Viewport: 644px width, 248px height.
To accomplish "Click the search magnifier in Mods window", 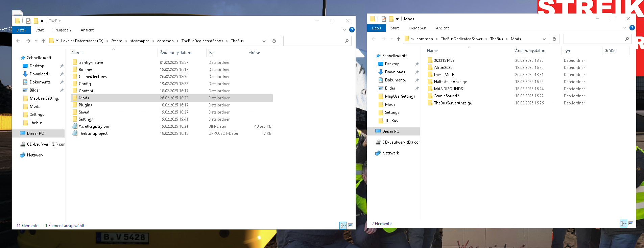I will (627, 39).
